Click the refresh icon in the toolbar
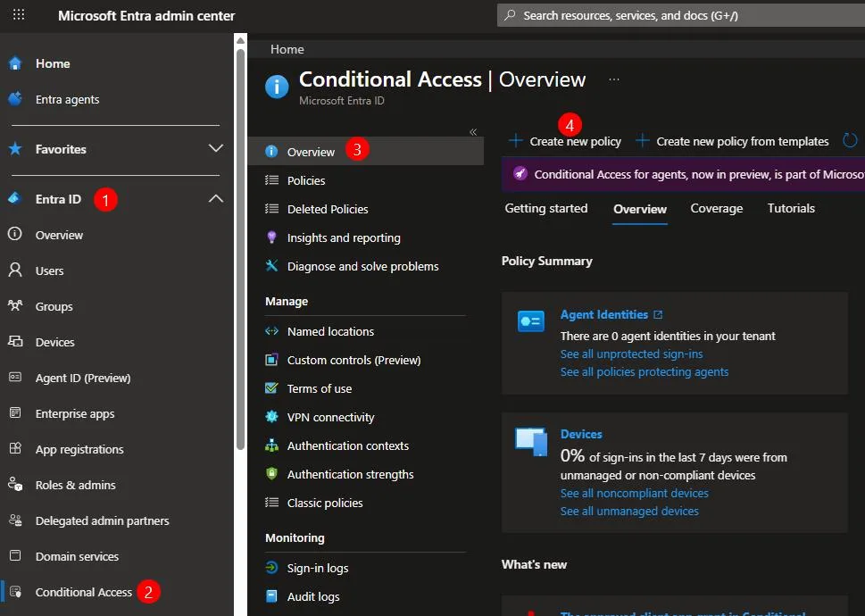 tap(850, 141)
